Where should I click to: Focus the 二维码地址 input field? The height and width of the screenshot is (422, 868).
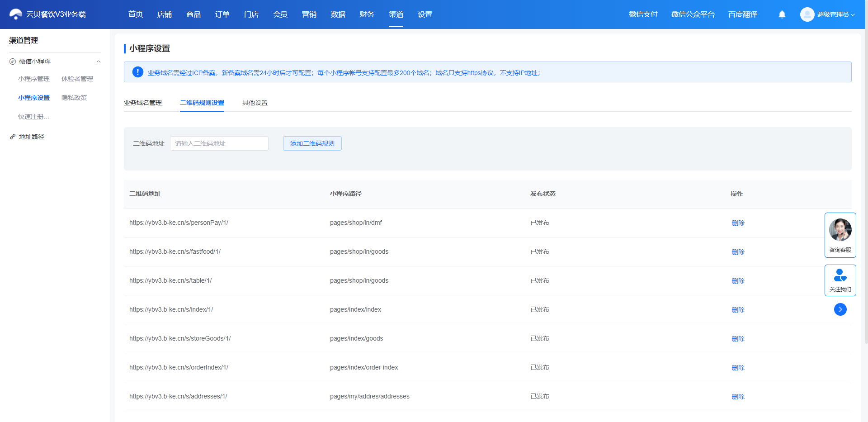219,143
